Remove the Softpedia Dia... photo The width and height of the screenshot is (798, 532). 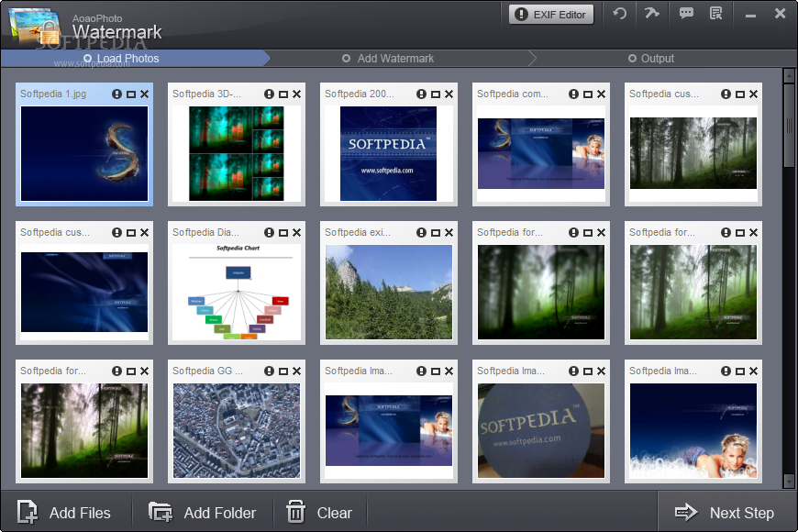pyautogui.click(x=296, y=233)
